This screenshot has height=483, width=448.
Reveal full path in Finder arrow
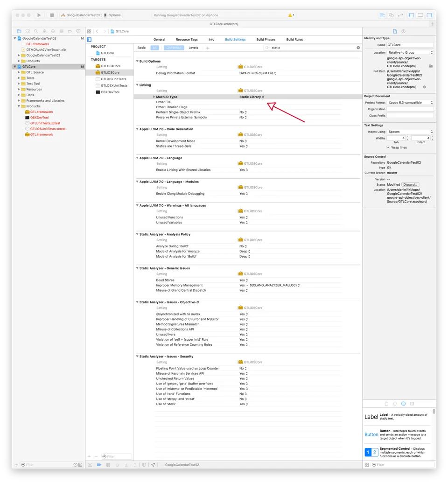[x=424, y=87]
